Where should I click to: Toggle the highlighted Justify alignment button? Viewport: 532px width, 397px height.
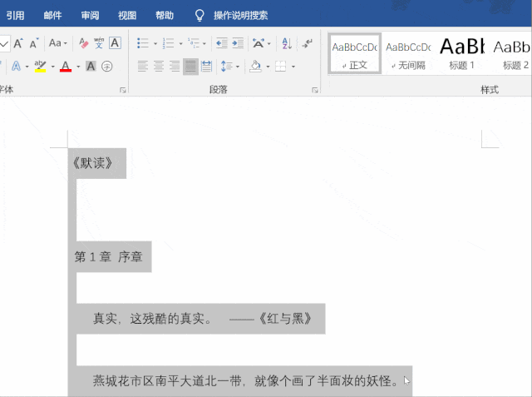click(190, 67)
